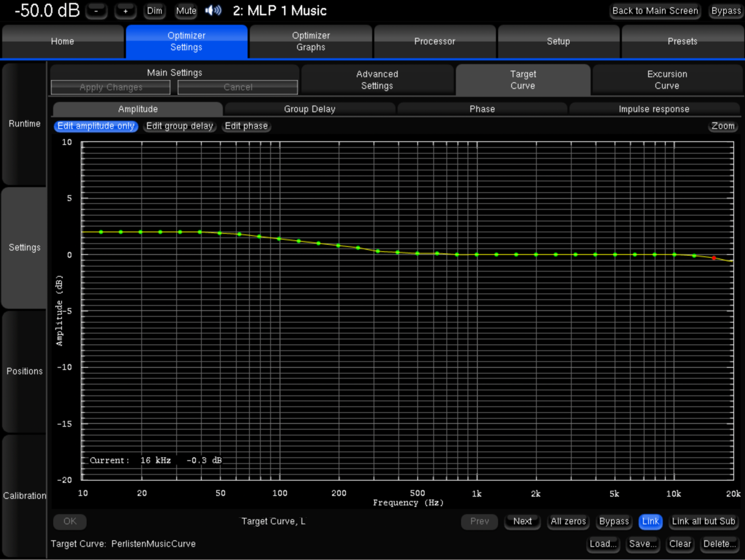The image size is (745, 560).
Task: Open the Presets tab
Action: (683, 41)
